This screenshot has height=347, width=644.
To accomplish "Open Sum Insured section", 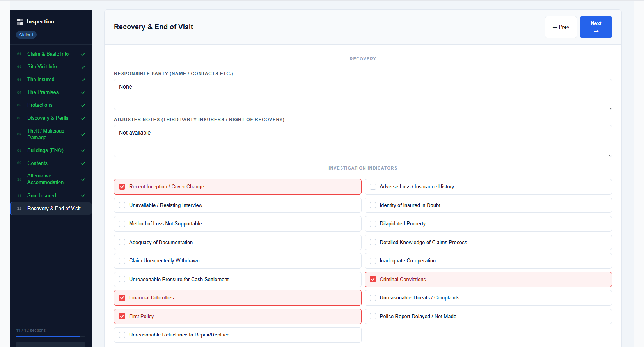I will pyautogui.click(x=51, y=196).
